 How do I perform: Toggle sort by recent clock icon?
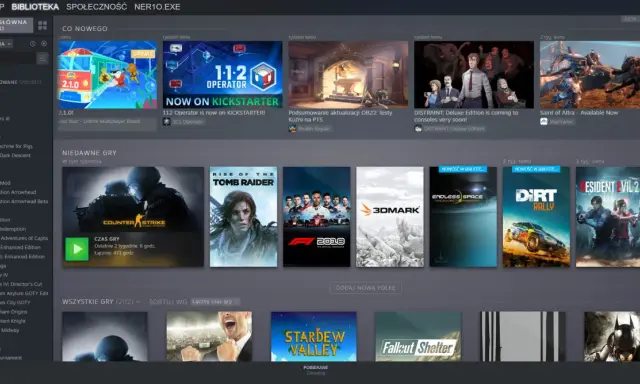click(33, 44)
